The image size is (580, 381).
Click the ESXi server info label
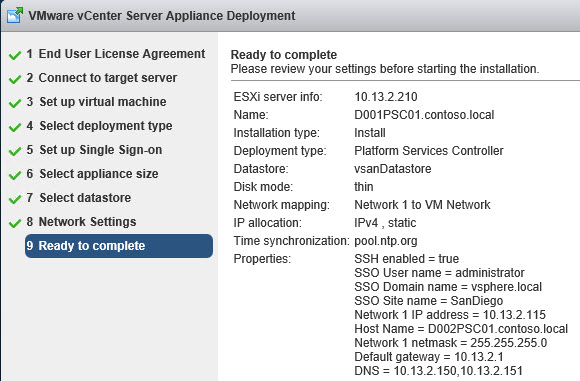pyautogui.click(x=278, y=97)
